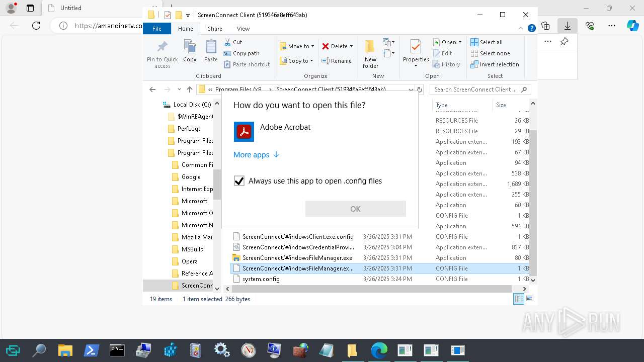Go up one folder with the up arrow
The image size is (644, 362).
coord(190,89)
